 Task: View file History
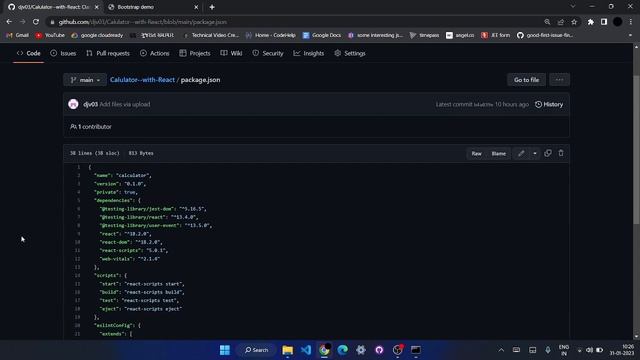549,104
